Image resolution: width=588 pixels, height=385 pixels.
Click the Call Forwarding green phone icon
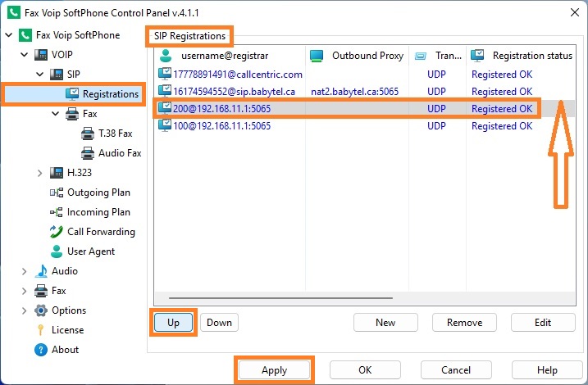57,232
